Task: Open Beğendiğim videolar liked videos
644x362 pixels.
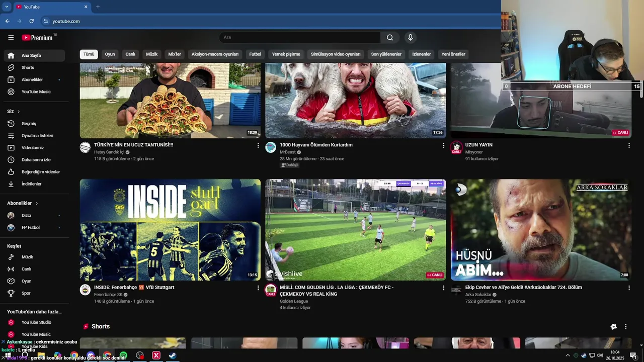Action: 34,172
